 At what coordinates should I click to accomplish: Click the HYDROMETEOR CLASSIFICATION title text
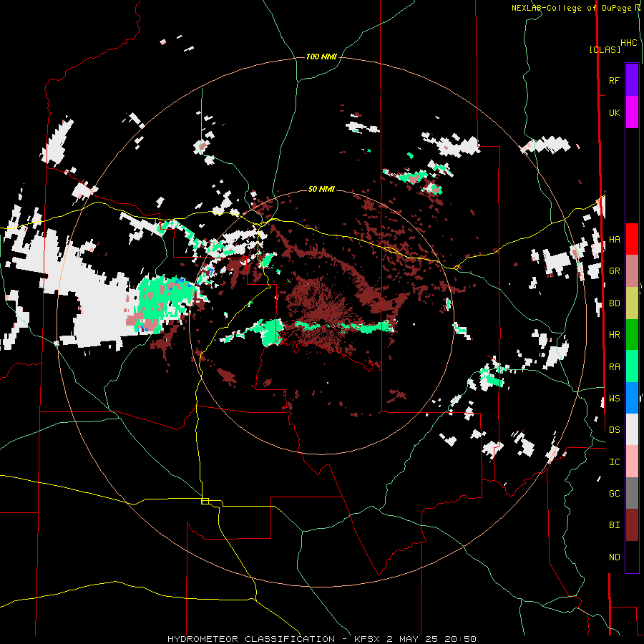pyautogui.click(x=251, y=639)
